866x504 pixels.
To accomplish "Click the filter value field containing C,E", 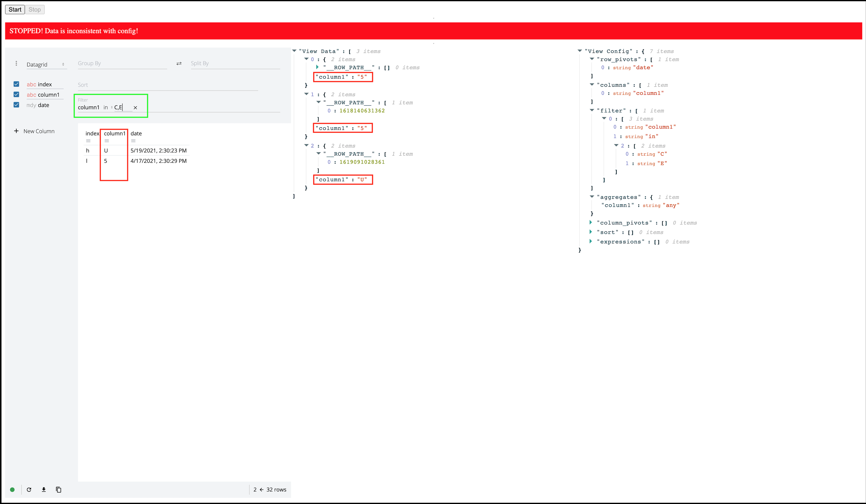I will [122, 107].
